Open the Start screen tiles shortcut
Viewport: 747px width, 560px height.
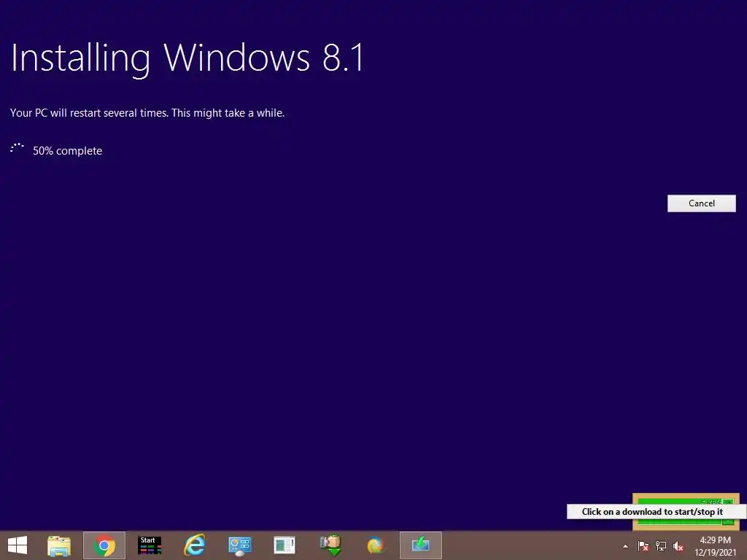[150, 545]
